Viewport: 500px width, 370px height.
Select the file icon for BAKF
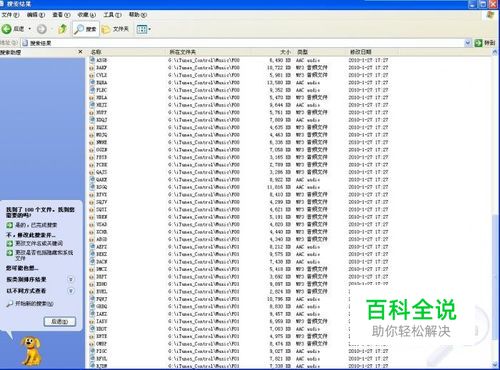[x=92, y=68]
